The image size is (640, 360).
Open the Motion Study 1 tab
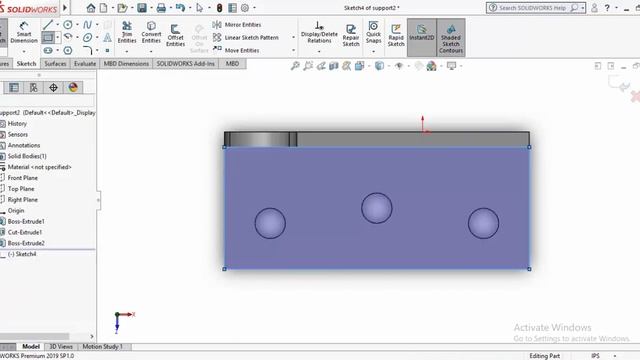tap(102, 347)
